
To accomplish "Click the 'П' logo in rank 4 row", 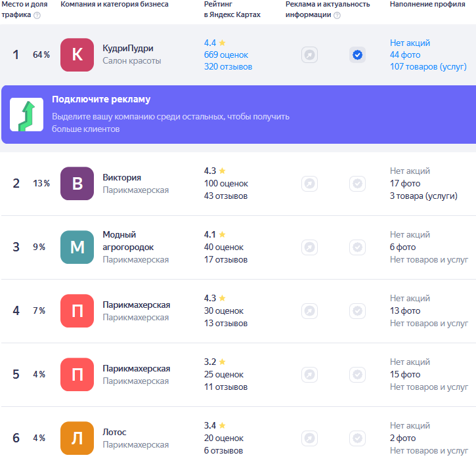I will point(77,311).
